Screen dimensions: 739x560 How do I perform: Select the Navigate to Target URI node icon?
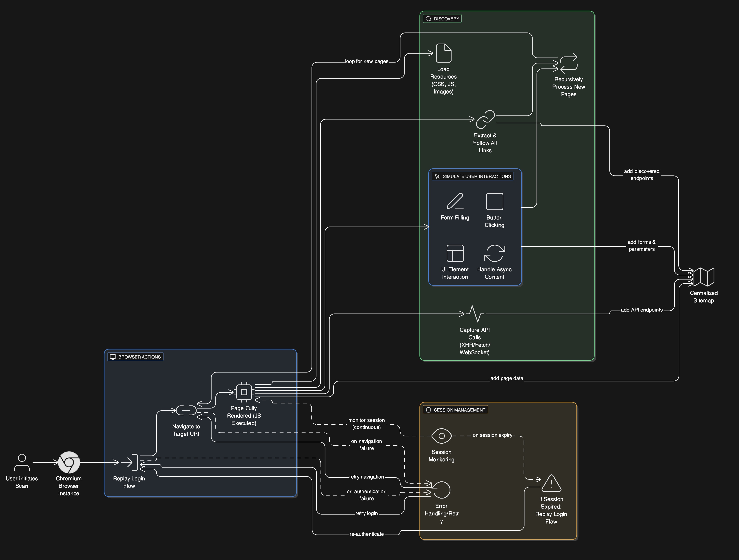(186, 410)
